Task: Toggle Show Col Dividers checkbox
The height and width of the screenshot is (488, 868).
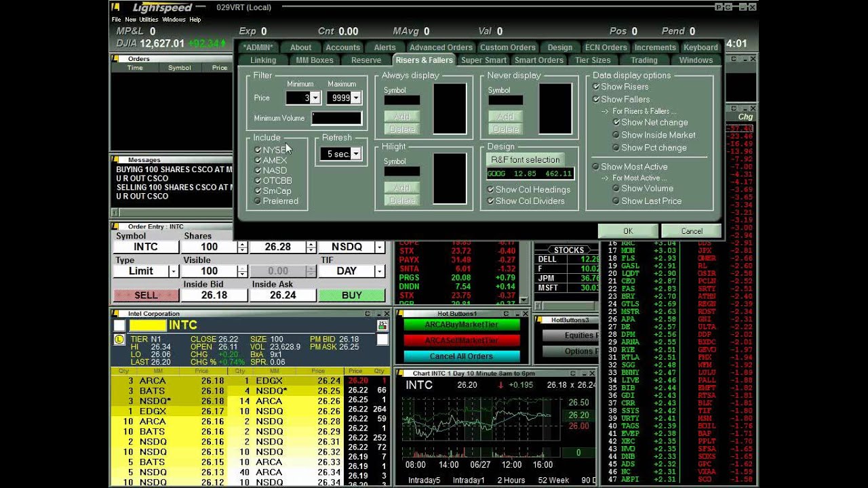Action: pos(490,201)
